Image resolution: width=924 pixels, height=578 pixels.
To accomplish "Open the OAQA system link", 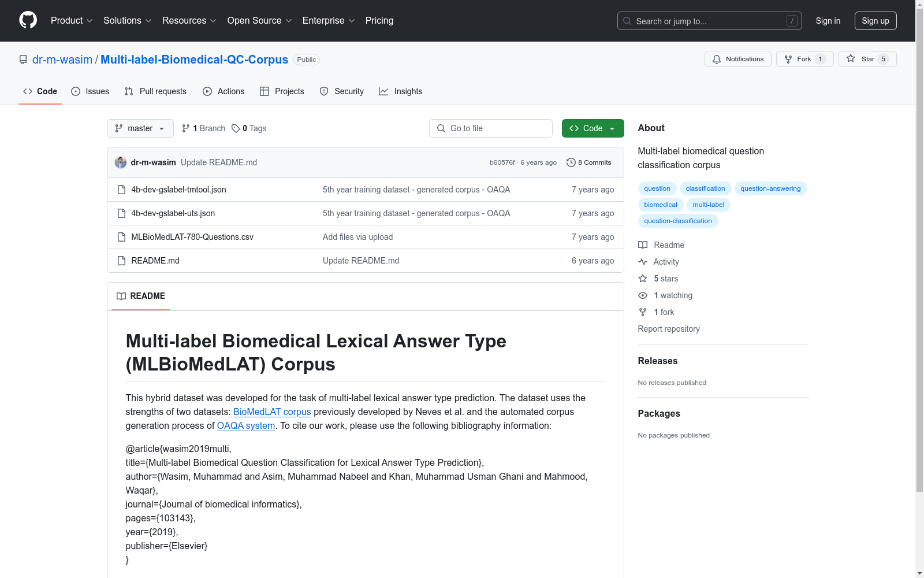I will [246, 426].
